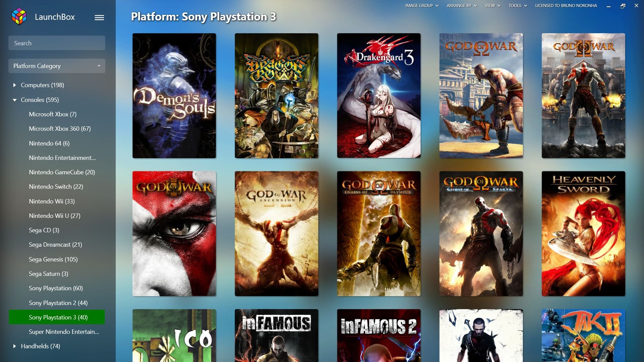The width and height of the screenshot is (644, 362).
Task: Select the God of War II cover
Action: coord(583,96)
